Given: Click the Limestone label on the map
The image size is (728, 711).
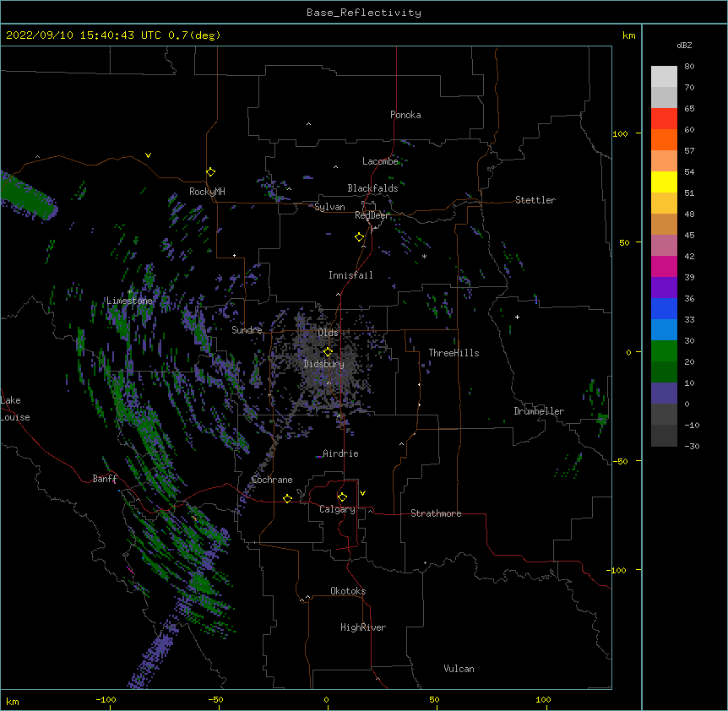Looking at the screenshot, I should coord(129,301).
